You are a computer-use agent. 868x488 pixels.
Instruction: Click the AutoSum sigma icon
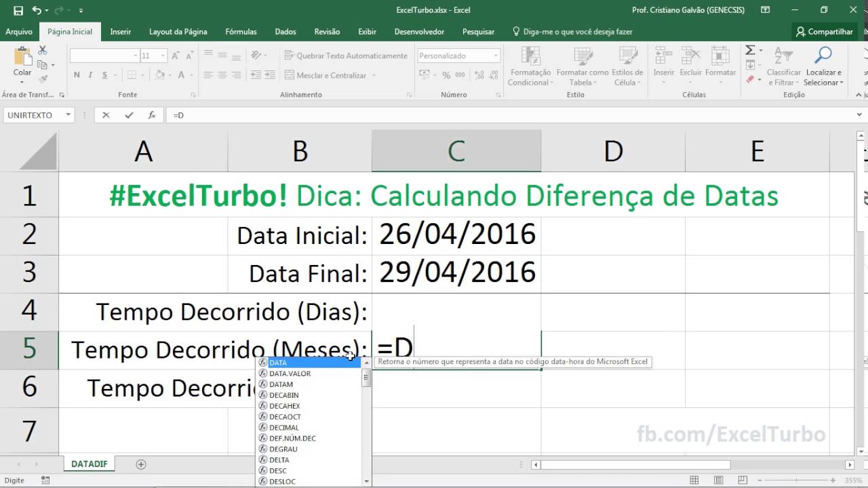(750, 51)
